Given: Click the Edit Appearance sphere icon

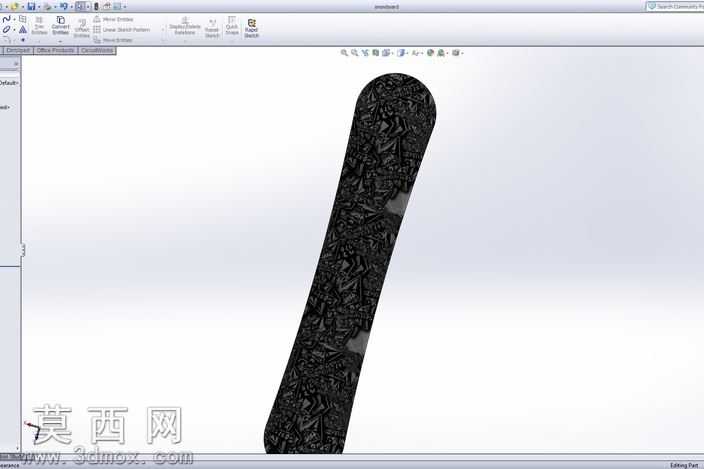Looking at the screenshot, I should point(430,53).
